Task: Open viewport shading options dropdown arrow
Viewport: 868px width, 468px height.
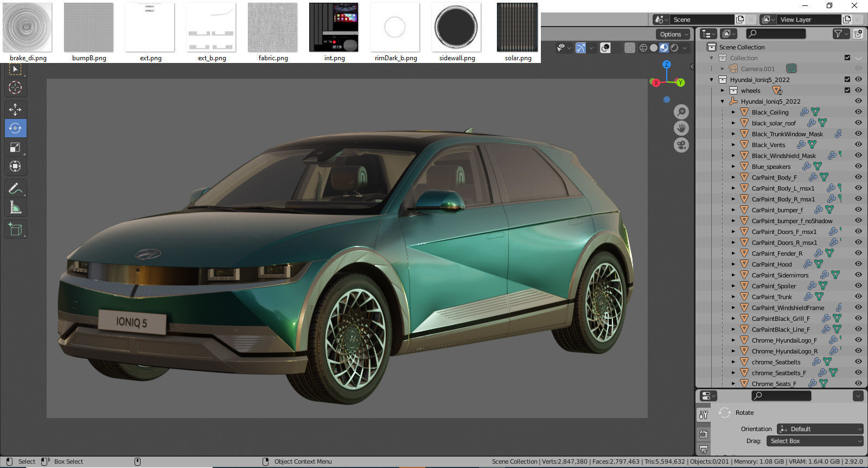Action: click(x=685, y=48)
